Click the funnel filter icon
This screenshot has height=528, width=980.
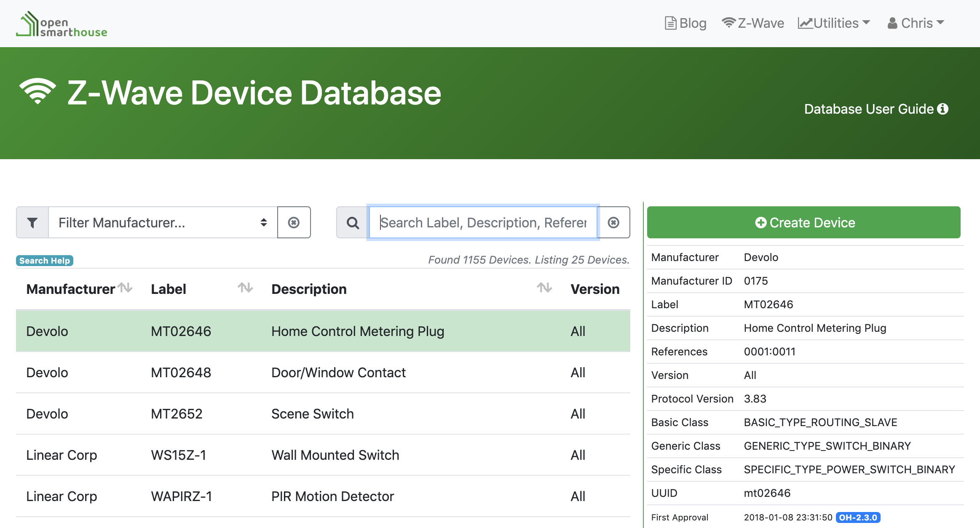tap(32, 222)
